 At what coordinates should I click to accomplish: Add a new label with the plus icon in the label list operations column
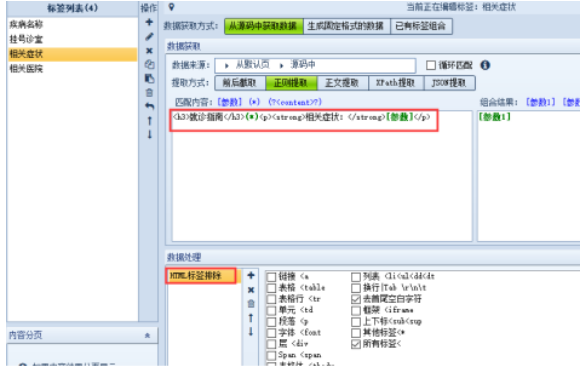(x=149, y=22)
